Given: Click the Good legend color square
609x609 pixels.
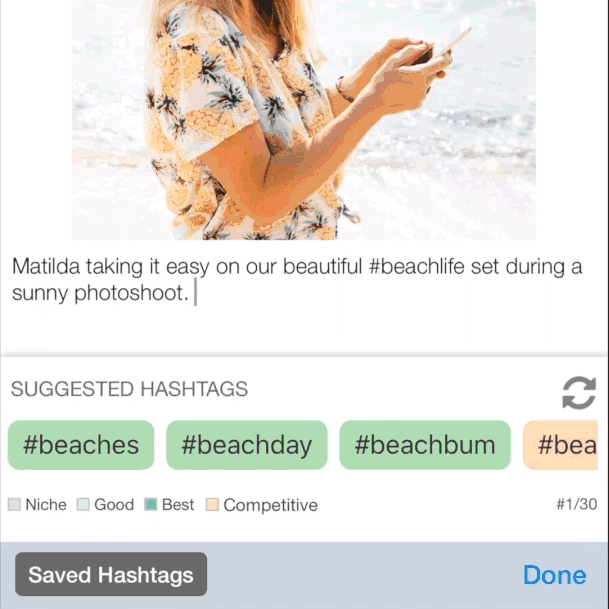Looking at the screenshot, I should tap(83, 505).
